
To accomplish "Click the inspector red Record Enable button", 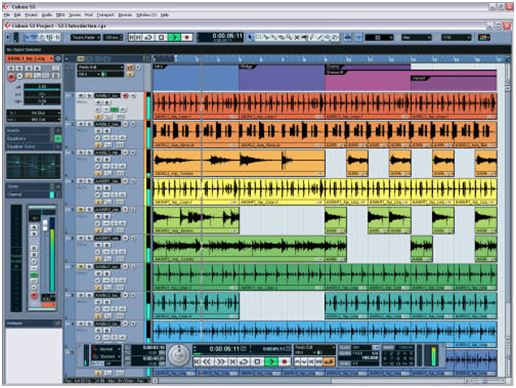I will point(11,77).
